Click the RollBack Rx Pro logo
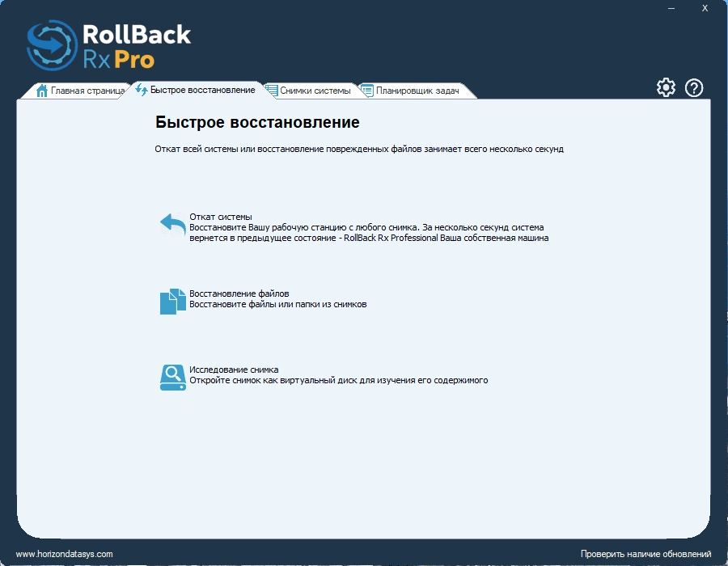This screenshot has height=566, width=728. (x=109, y=45)
